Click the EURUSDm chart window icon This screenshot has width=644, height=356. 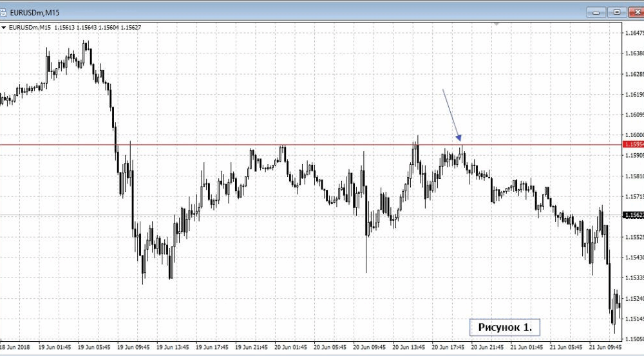[3, 12]
